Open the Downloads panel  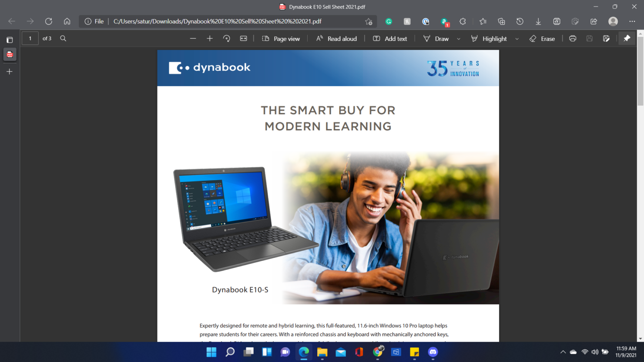[538, 21]
